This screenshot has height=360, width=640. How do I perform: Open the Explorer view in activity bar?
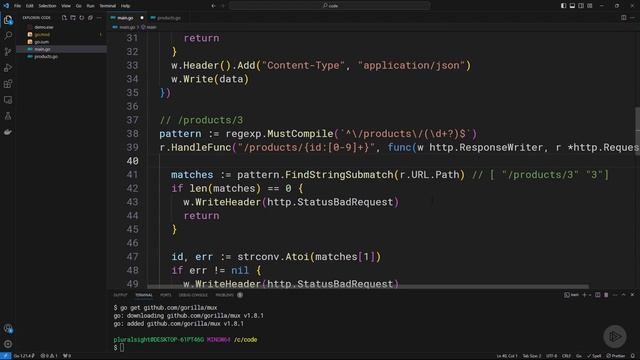(8, 20)
